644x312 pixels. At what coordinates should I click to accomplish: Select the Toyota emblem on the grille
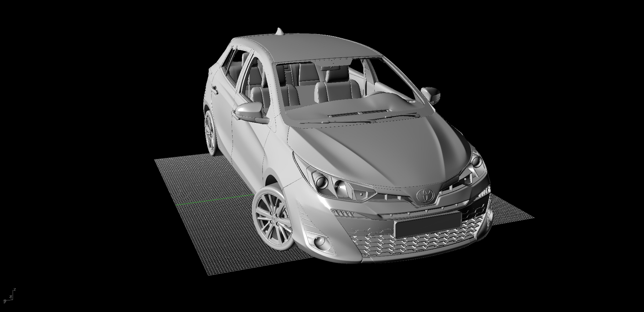[425, 195]
